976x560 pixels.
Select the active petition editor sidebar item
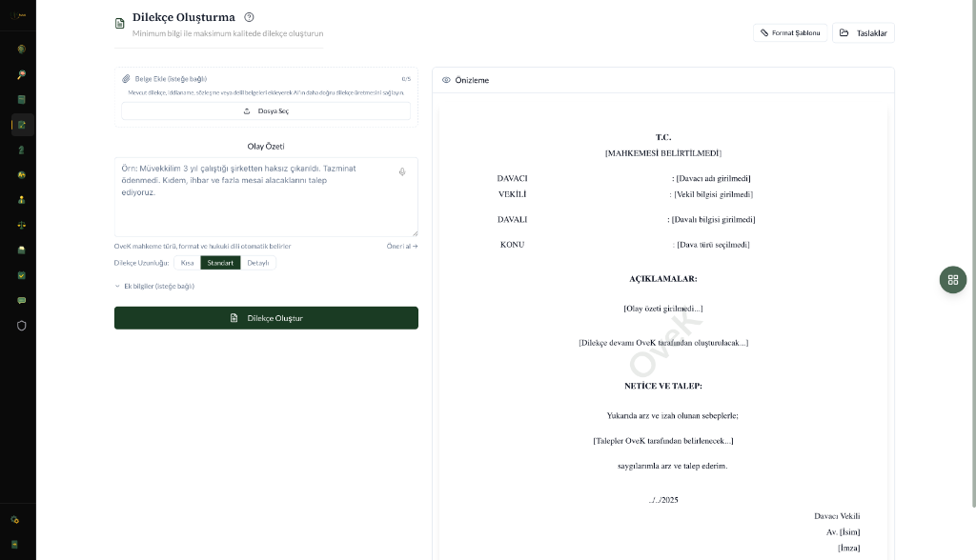pos(21,125)
